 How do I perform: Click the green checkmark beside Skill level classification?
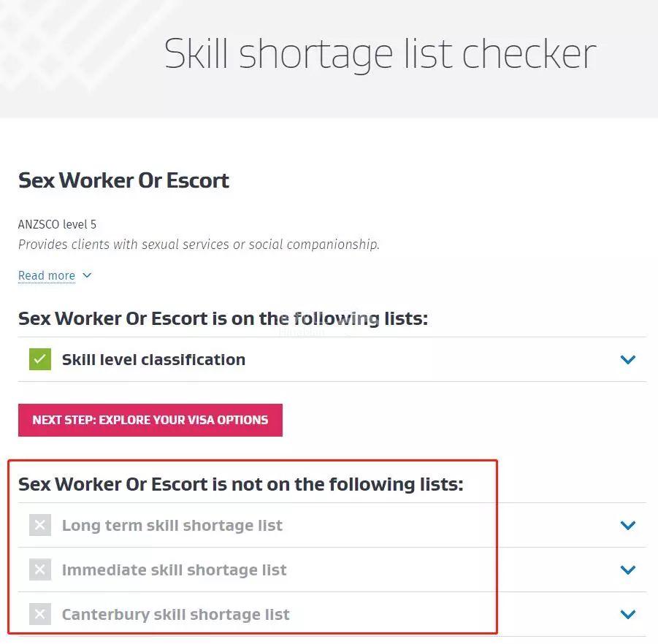coord(40,359)
